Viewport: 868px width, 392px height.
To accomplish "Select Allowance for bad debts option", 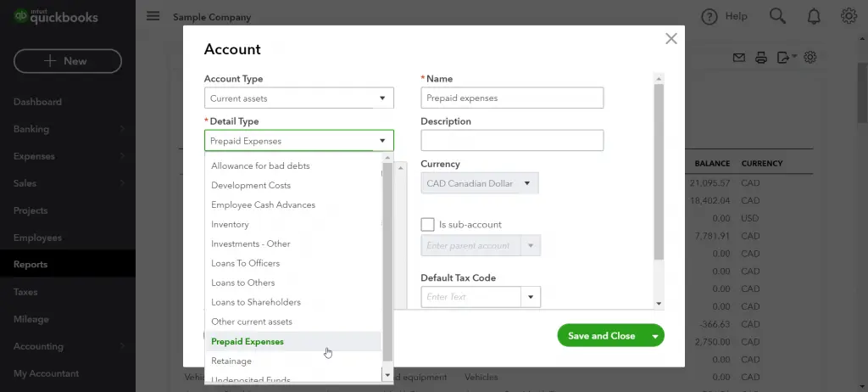I will (x=292, y=165).
